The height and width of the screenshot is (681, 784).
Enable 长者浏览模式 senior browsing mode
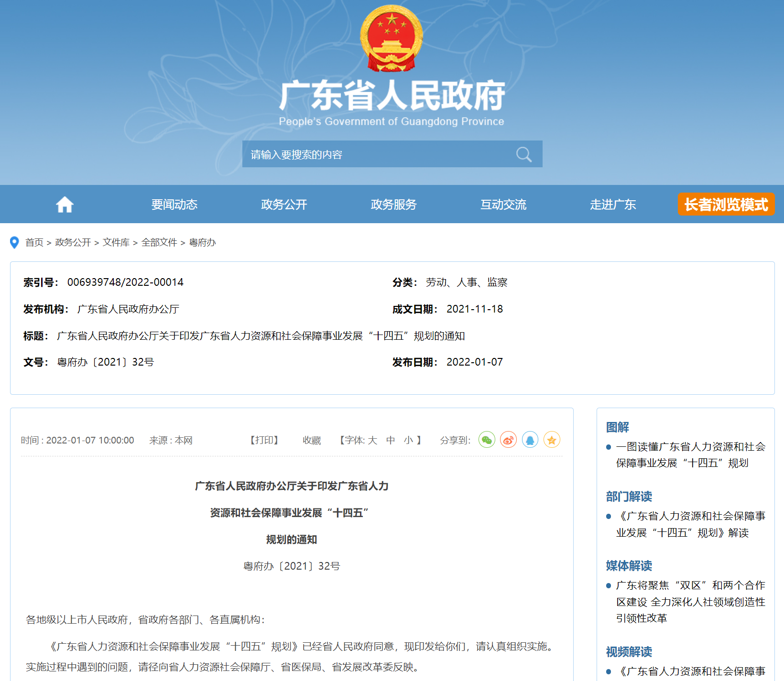tap(726, 205)
